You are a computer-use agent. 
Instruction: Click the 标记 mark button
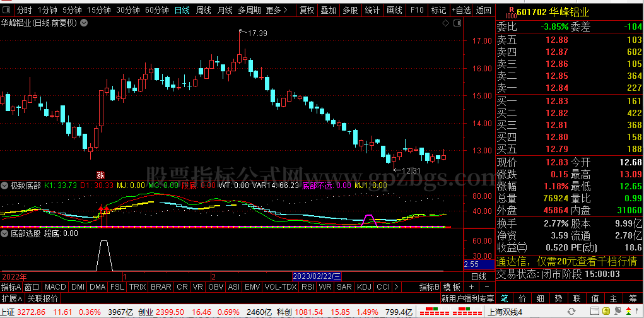(x=438, y=10)
